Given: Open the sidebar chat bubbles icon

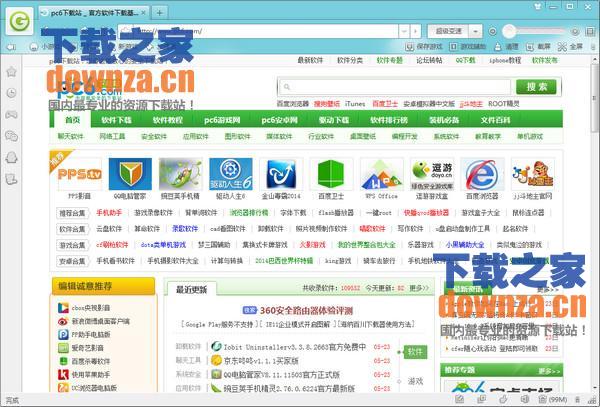Looking at the screenshot, I should click(11, 136).
